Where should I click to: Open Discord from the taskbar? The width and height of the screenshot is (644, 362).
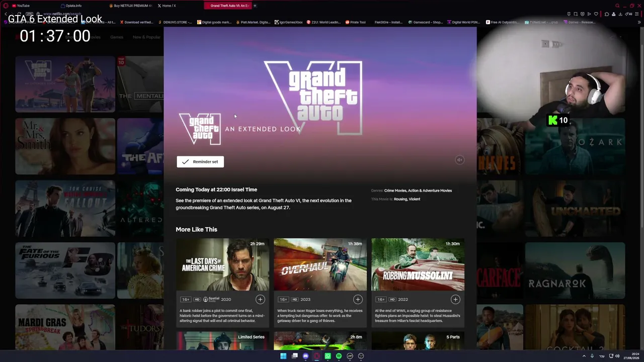(x=305, y=356)
